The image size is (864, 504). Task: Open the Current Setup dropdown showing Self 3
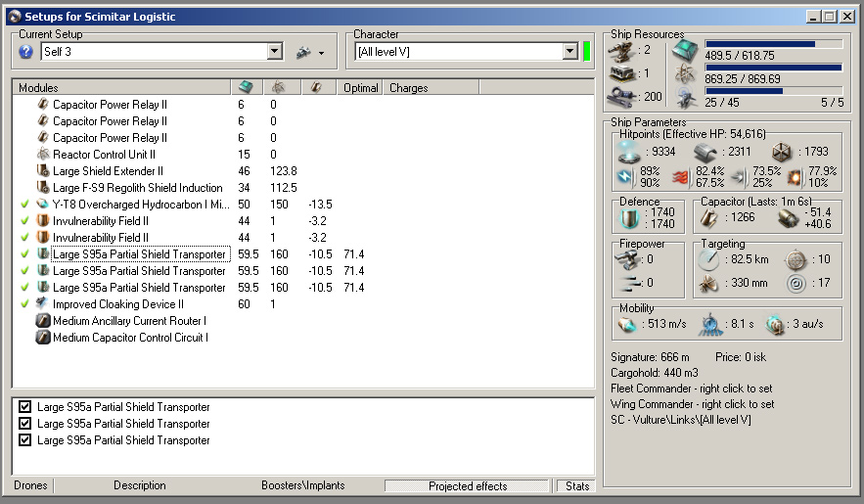[x=274, y=52]
